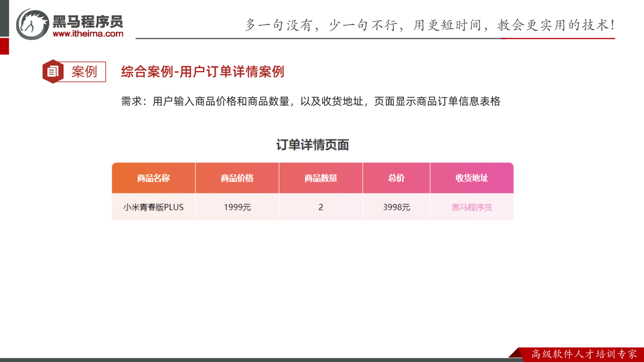Click the quantity cell showing 2
This screenshot has height=362, width=644.
(x=321, y=207)
